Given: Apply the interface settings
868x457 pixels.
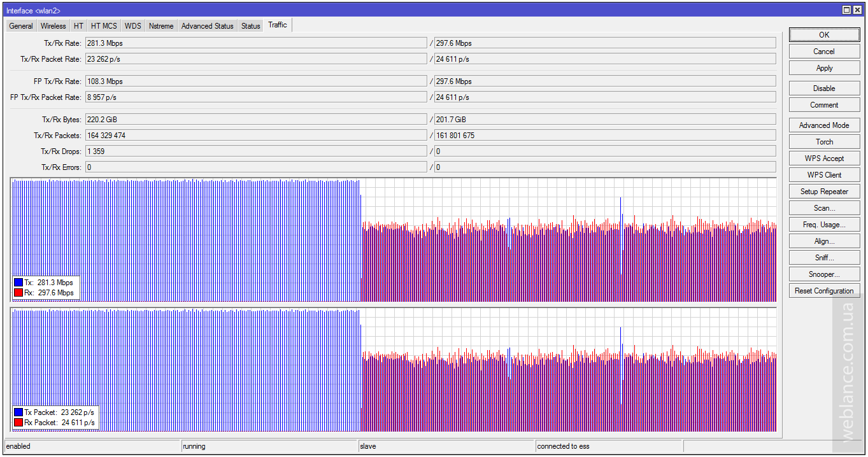Looking at the screenshot, I should 824,68.
